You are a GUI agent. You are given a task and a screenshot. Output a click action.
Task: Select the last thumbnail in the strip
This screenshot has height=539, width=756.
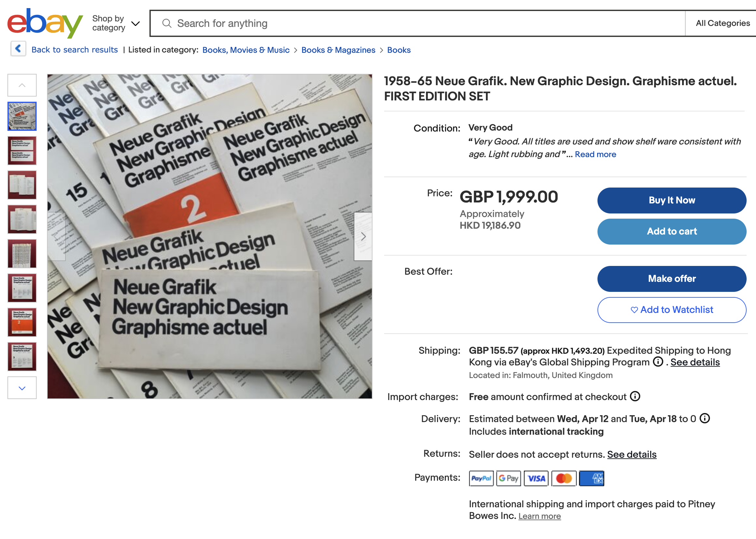[x=22, y=357]
